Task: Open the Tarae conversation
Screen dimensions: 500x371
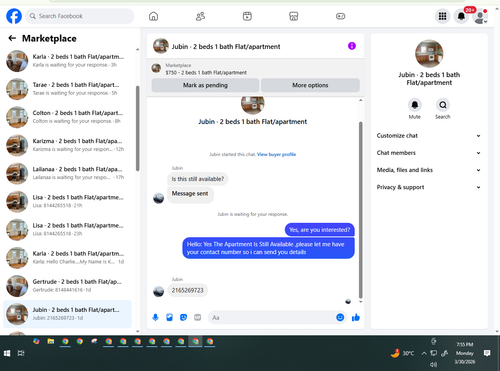Action: pos(68,89)
